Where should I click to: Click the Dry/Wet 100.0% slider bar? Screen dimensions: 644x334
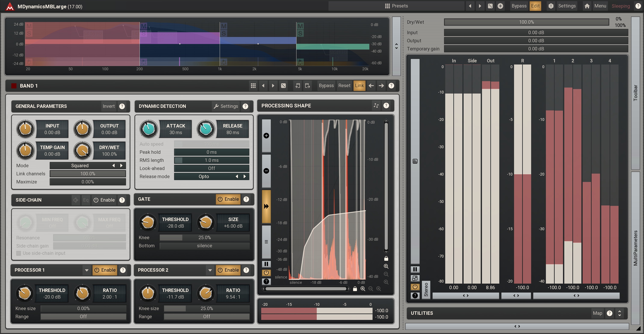(x=526, y=22)
